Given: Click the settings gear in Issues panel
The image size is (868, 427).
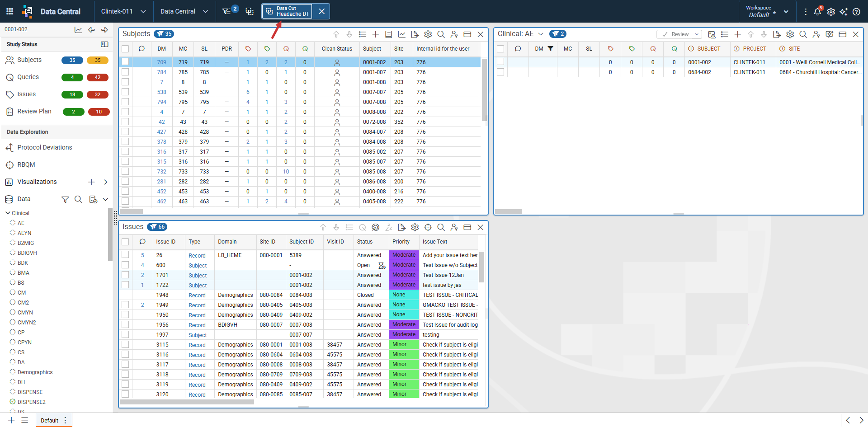Looking at the screenshot, I should coord(415,227).
